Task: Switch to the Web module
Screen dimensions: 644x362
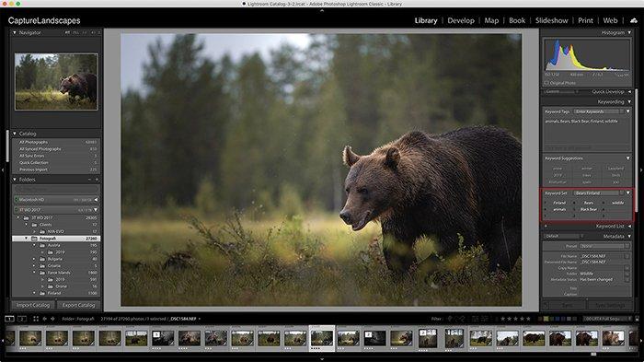Action: (x=610, y=20)
